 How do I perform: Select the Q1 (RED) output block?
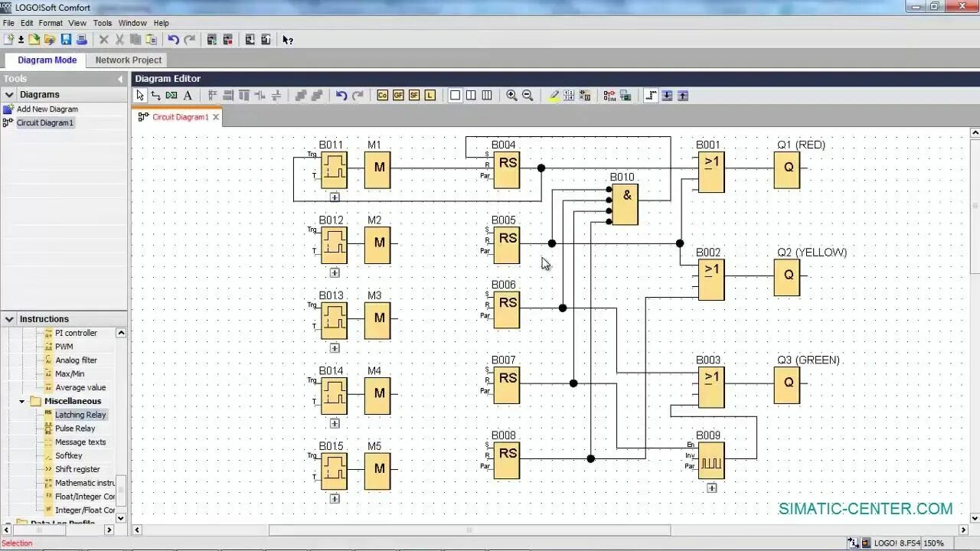pos(787,169)
